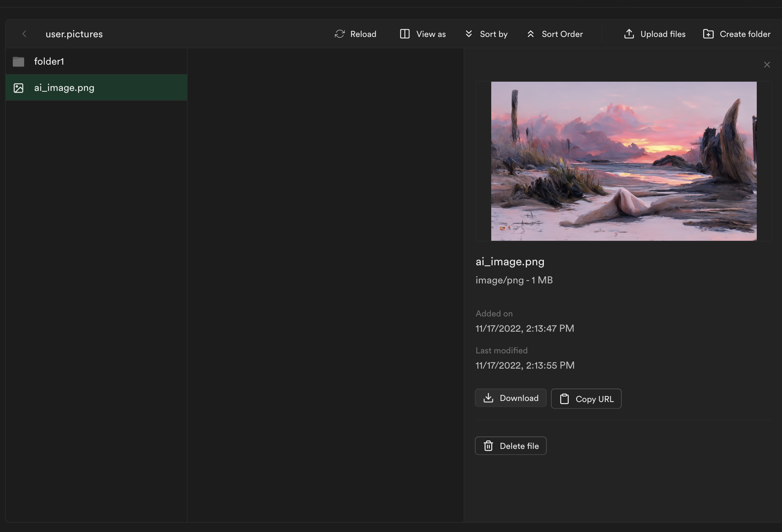Click the Reload circular arrows icon

pyautogui.click(x=340, y=34)
